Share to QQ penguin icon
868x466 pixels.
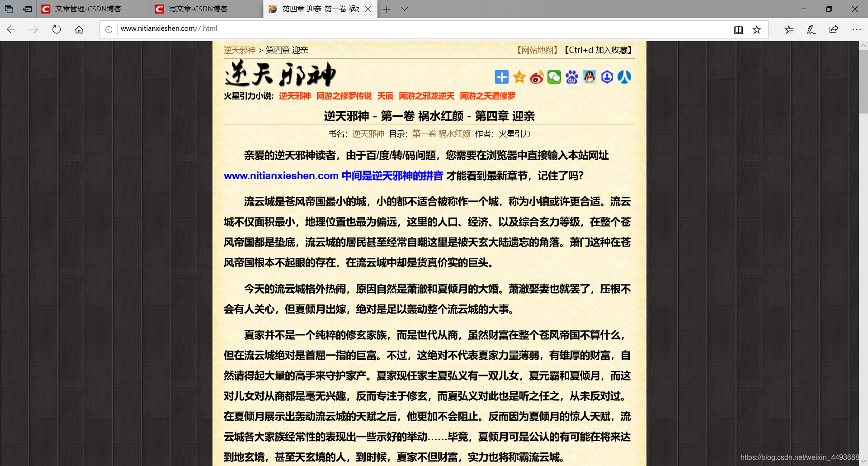tap(589, 77)
